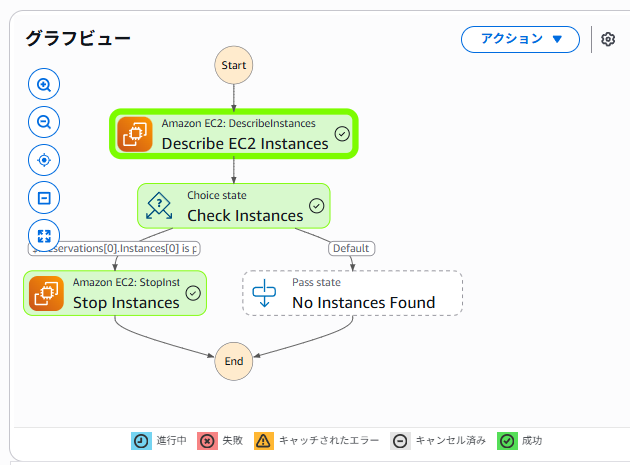Click the Choice state diamond question icon
The height and width of the screenshot is (465, 630).
tap(160, 206)
